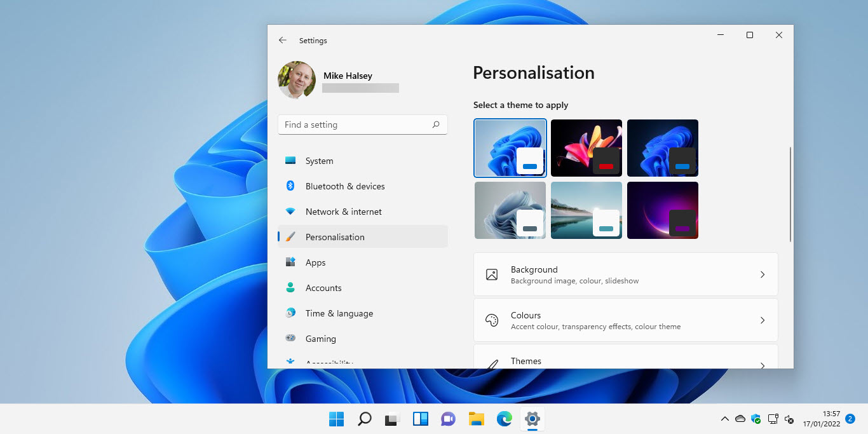Click the Background image icon
The height and width of the screenshot is (434, 868).
coord(491,274)
